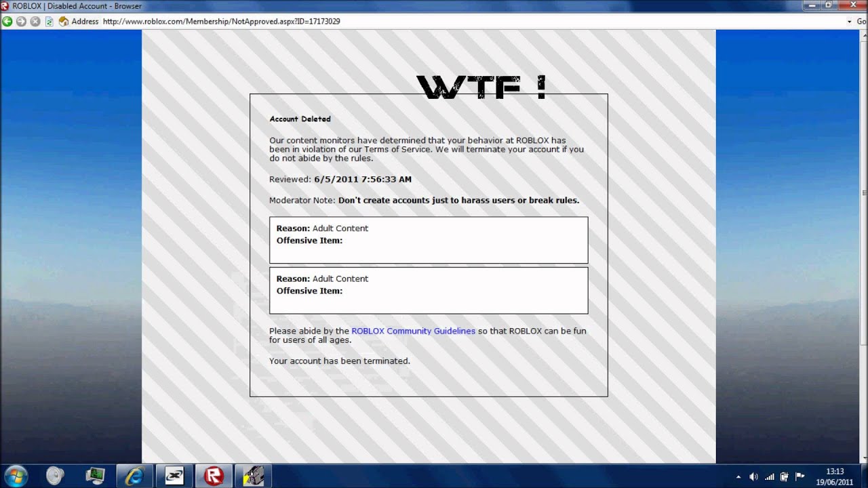Open the Home page house icon
The width and height of the screenshot is (868, 488).
(64, 22)
